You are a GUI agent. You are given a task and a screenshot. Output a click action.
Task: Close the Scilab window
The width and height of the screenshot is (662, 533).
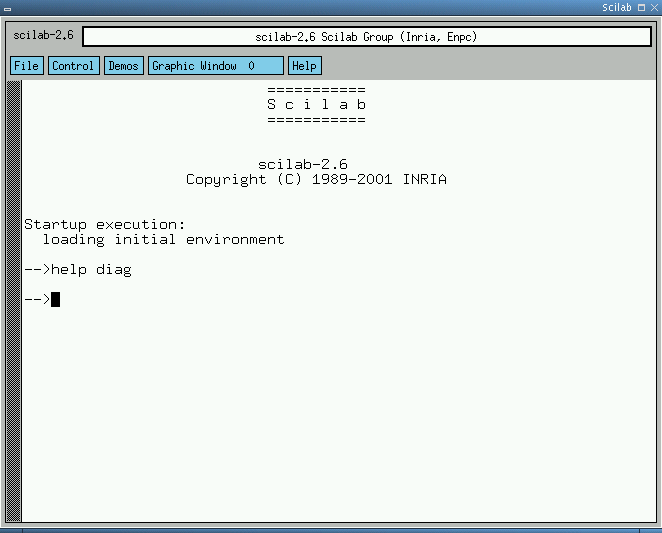[x=654, y=7]
